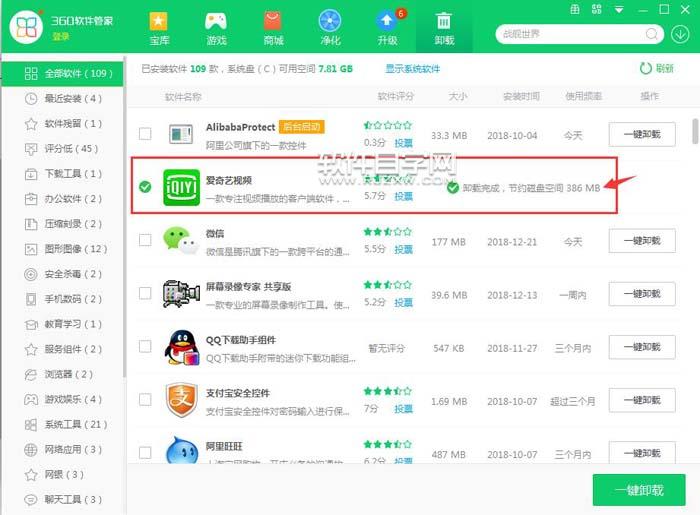Click 一键卸载 for 屏幕录像专家
The height and width of the screenshot is (515, 700).
642,294
